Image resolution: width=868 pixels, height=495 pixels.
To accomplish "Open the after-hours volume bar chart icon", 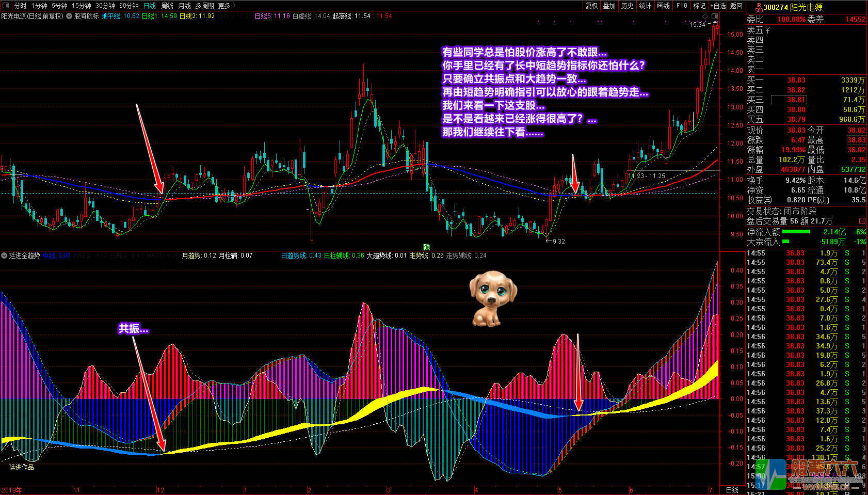I will [x=862, y=221].
